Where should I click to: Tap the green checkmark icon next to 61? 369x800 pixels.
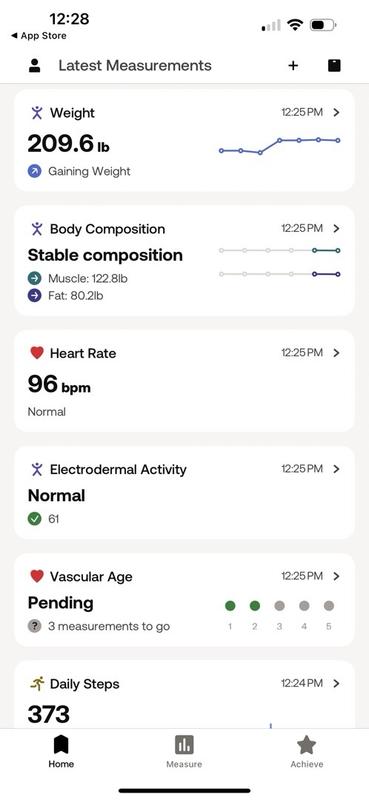[x=35, y=519]
